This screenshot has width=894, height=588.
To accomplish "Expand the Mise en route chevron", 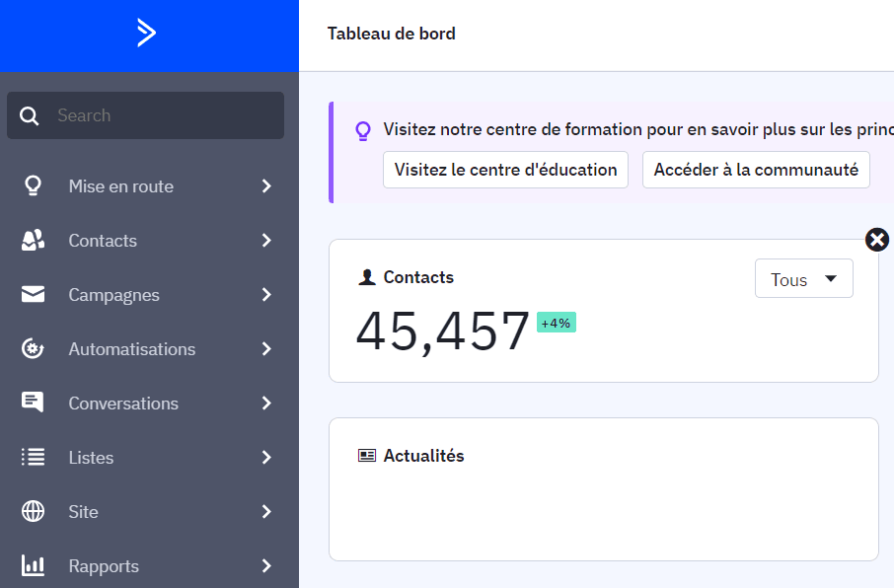I will point(266,185).
